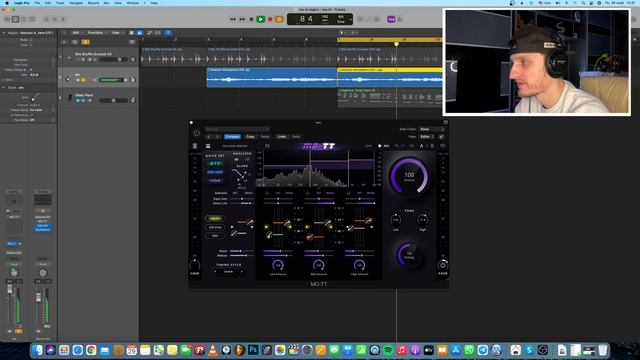Open WhatsApp from the Dock
Screen dimensions: 640x360
coord(469,350)
